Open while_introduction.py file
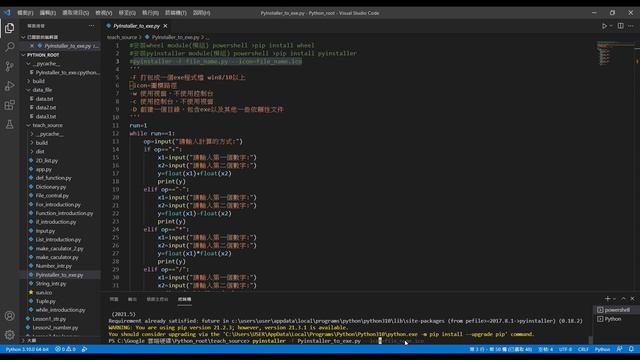 coord(60,310)
